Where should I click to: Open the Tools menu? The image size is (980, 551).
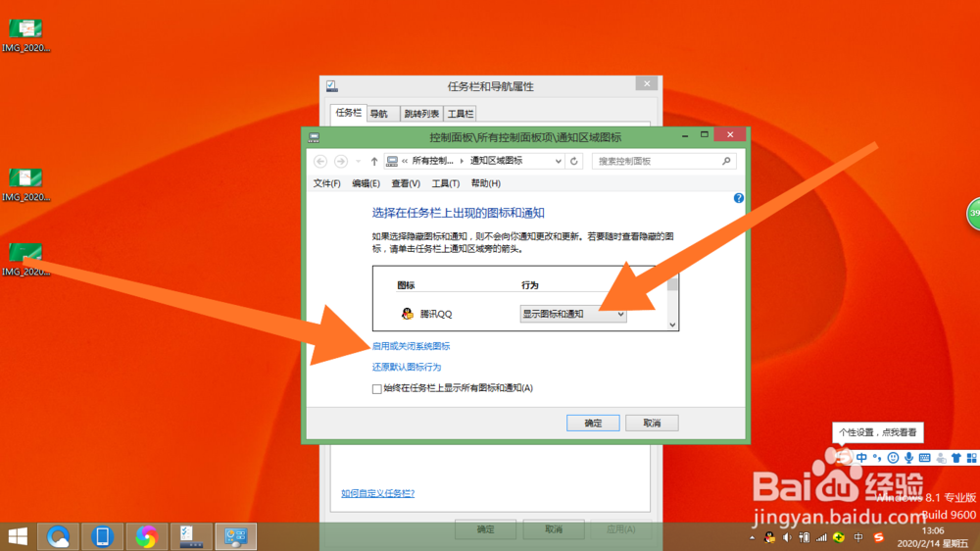[446, 183]
